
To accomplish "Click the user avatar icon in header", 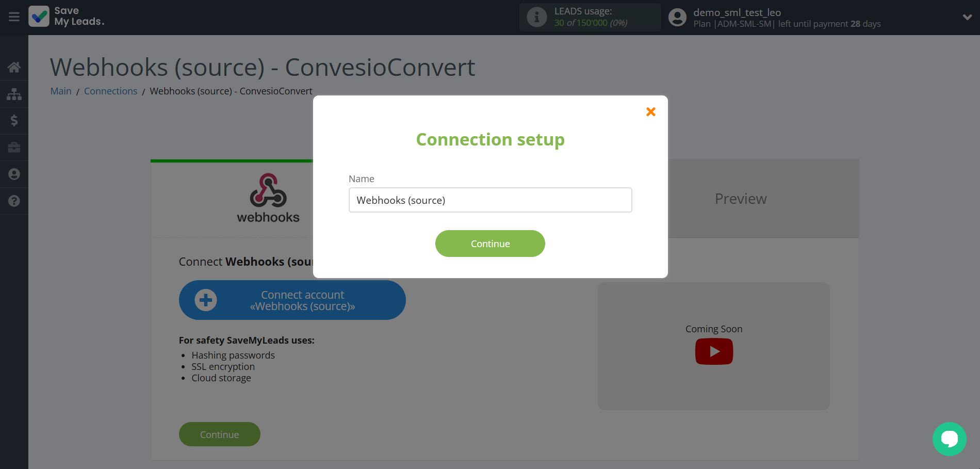I will click(677, 17).
